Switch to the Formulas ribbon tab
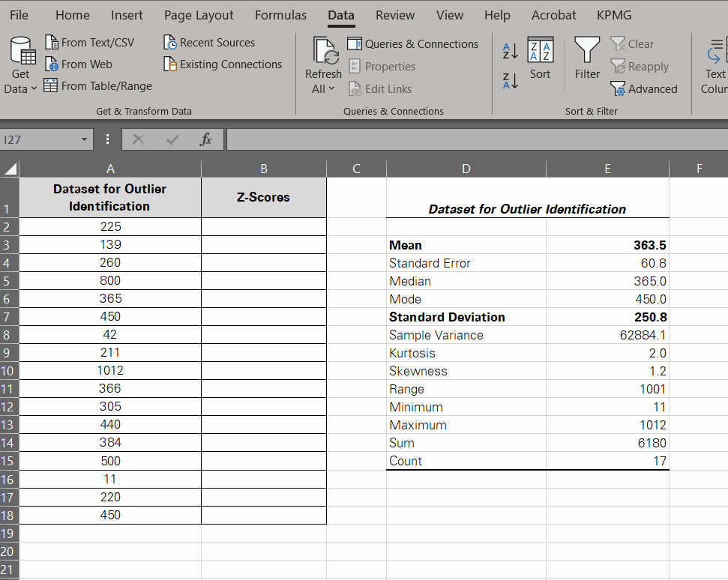Image resolution: width=728 pixels, height=580 pixels. coord(280,14)
